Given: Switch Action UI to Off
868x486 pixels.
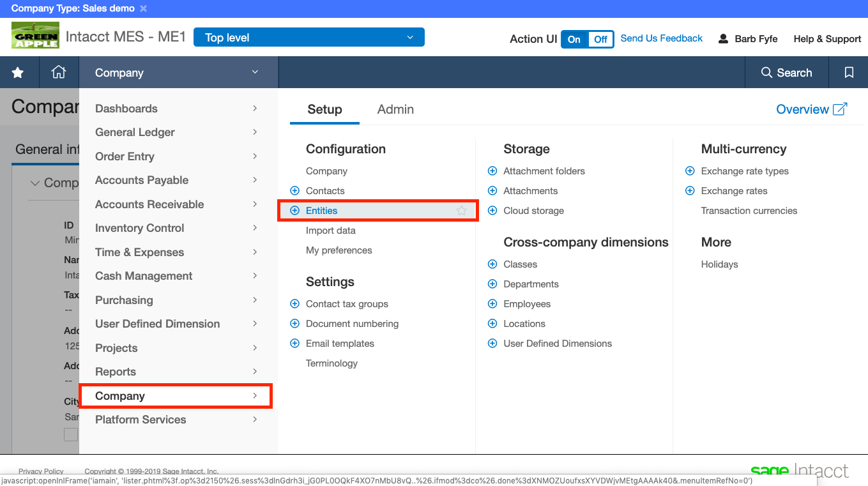Looking at the screenshot, I should tap(601, 39).
